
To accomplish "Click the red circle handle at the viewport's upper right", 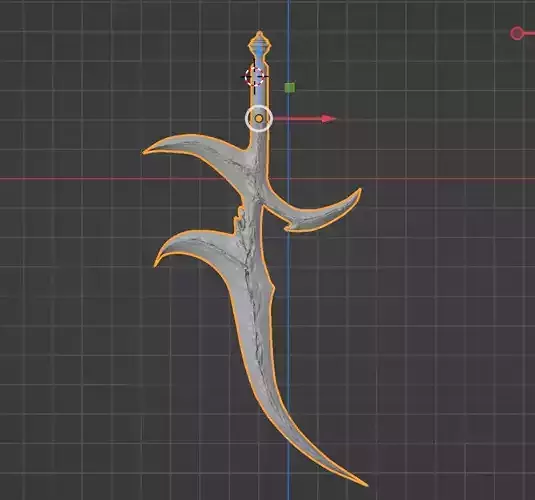I will (x=517, y=33).
